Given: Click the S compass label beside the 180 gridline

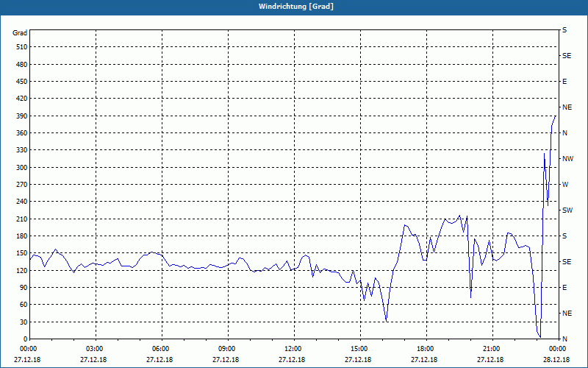Looking at the screenshot, I should coord(564,236).
